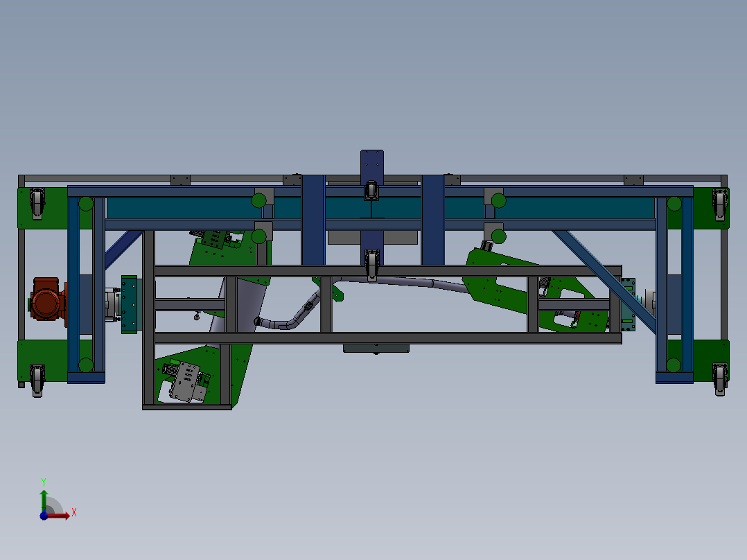Click the blue Z axis ball on the triad
This screenshot has width=747, height=560.
tap(44, 516)
